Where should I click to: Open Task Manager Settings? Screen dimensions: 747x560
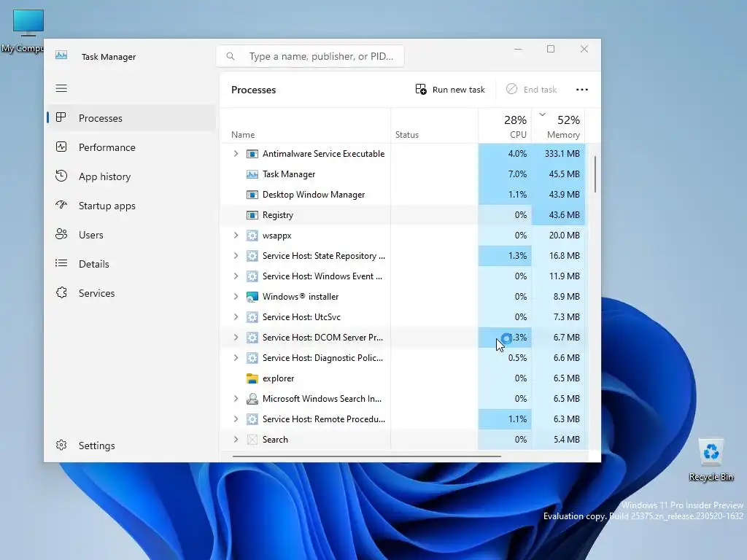point(131,446)
